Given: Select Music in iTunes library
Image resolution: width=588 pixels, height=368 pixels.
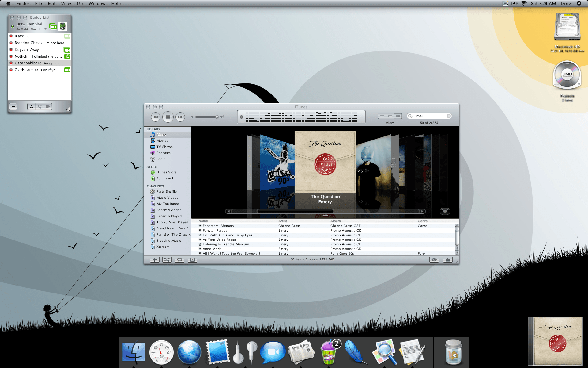Looking at the screenshot, I should (168, 135).
